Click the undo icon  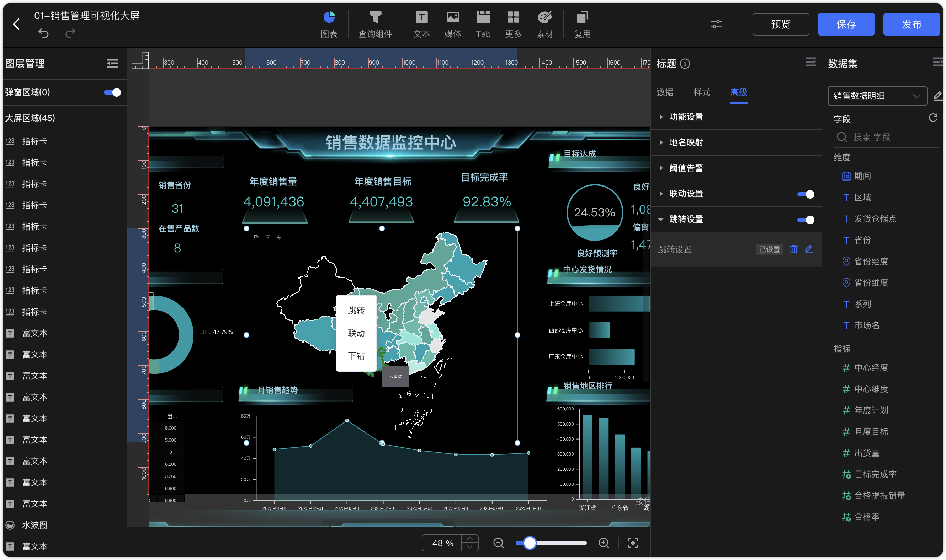coord(43,34)
